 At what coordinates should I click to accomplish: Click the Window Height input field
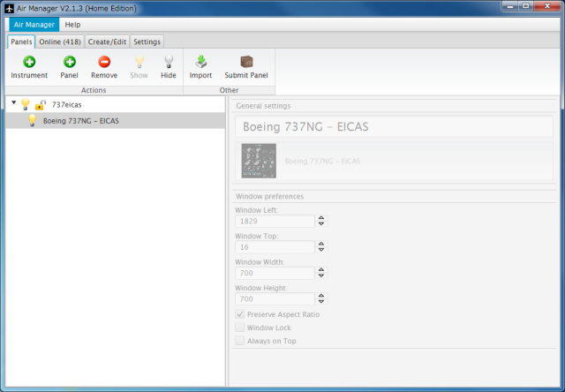coord(275,298)
